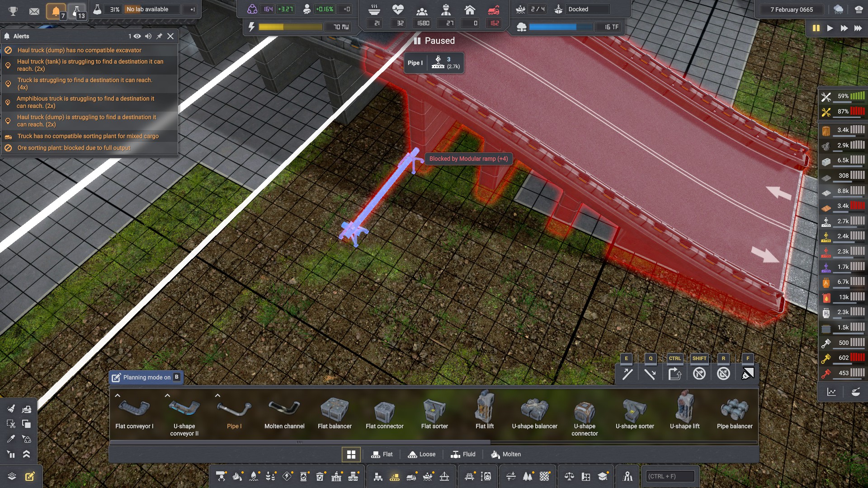Toggle the SHIFT hotkey tool option
This screenshot has height=488, width=868.
[699, 374]
